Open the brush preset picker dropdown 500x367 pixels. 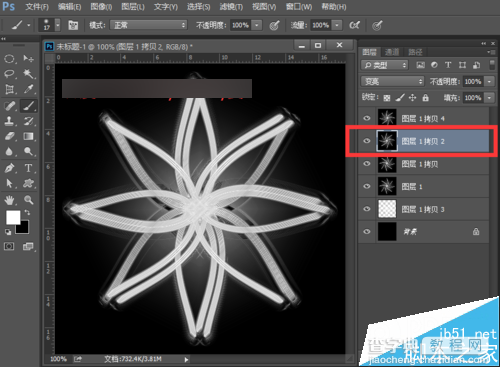(x=58, y=25)
